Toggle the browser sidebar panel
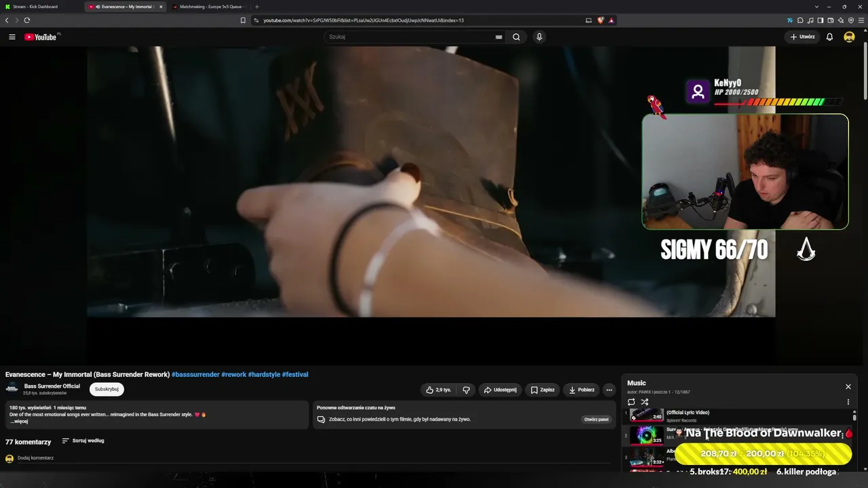This screenshot has width=868, height=488. [821, 20]
